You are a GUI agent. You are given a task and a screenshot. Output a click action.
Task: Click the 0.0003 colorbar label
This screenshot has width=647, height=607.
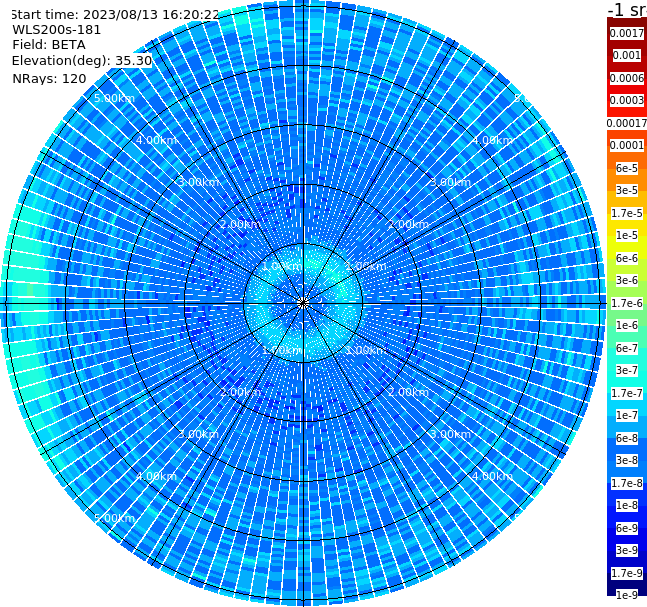point(627,100)
